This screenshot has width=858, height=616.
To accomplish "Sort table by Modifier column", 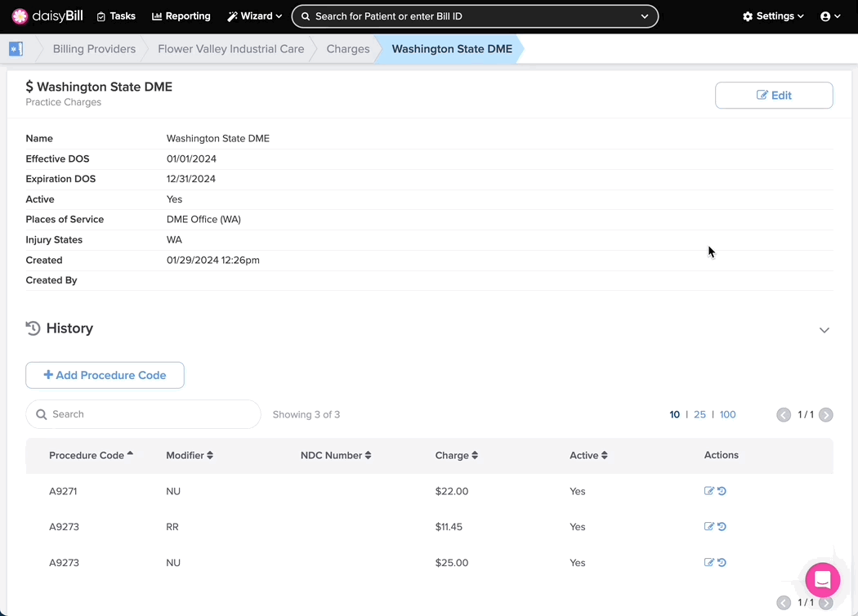I will [190, 455].
